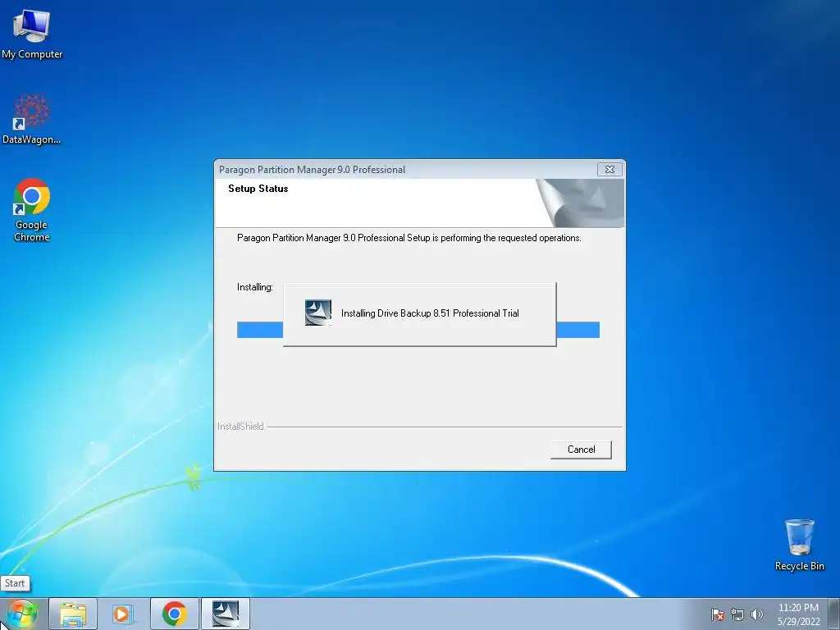840x630 pixels.
Task: Select the DataWagon desktop shortcut
Action: [x=32, y=119]
